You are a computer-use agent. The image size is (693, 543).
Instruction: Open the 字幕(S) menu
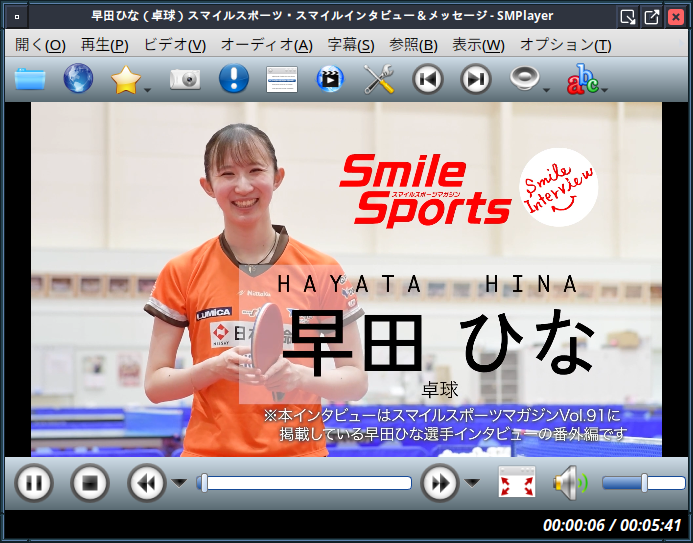pyautogui.click(x=351, y=45)
